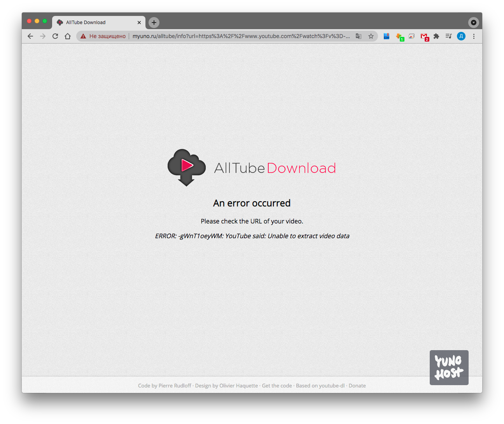
Task: Click the 'Please check the URL' message
Action: 252,221
